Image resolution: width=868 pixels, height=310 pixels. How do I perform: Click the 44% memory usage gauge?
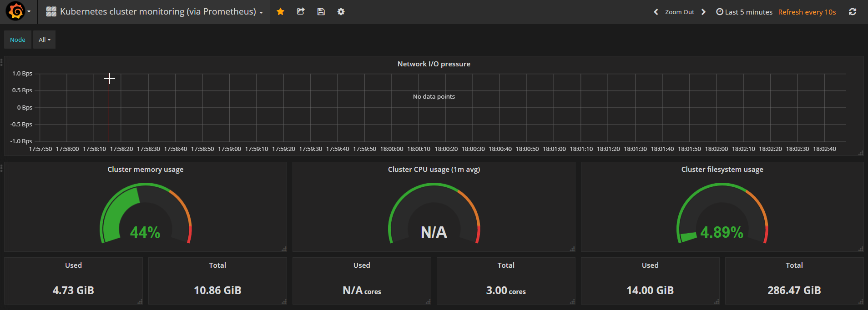tap(145, 214)
